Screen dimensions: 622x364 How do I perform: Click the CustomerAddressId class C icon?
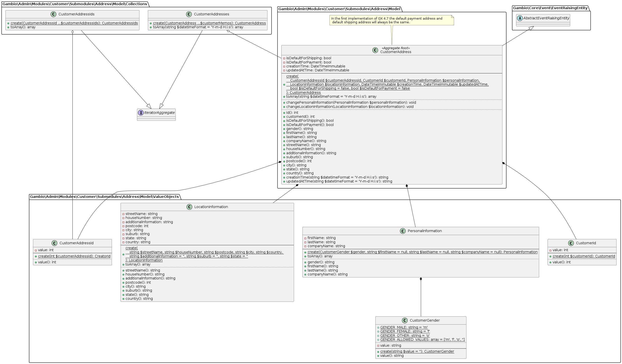54,243
